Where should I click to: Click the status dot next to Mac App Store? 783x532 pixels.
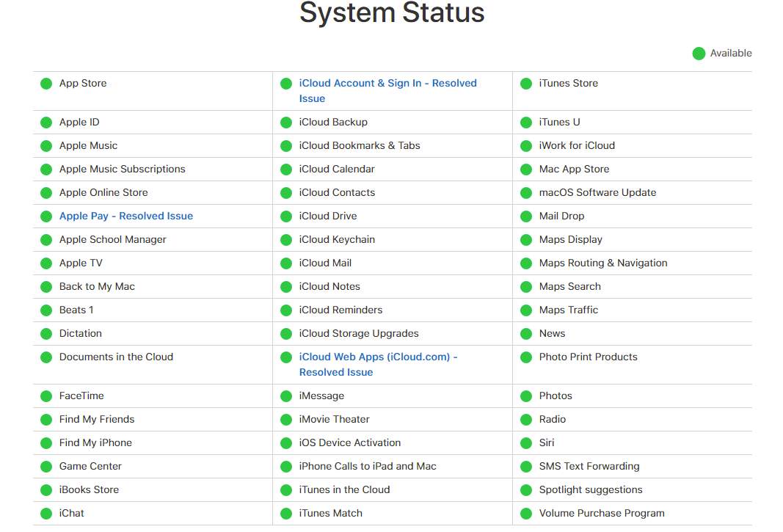(526, 170)
